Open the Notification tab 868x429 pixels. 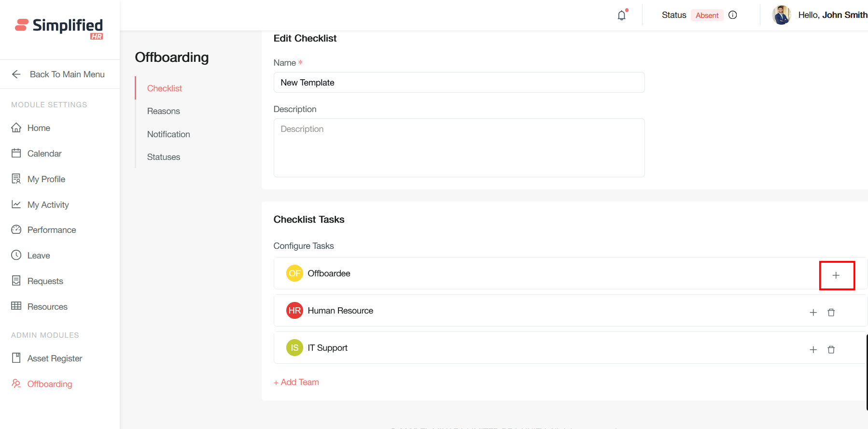click(168, 134)
